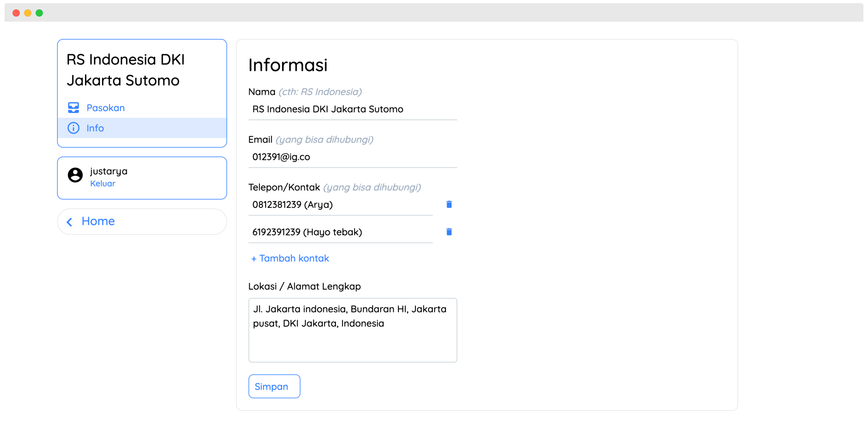Click the justarya username text
This screenshot has height=445, width=868.
click(x=108, y=171)
